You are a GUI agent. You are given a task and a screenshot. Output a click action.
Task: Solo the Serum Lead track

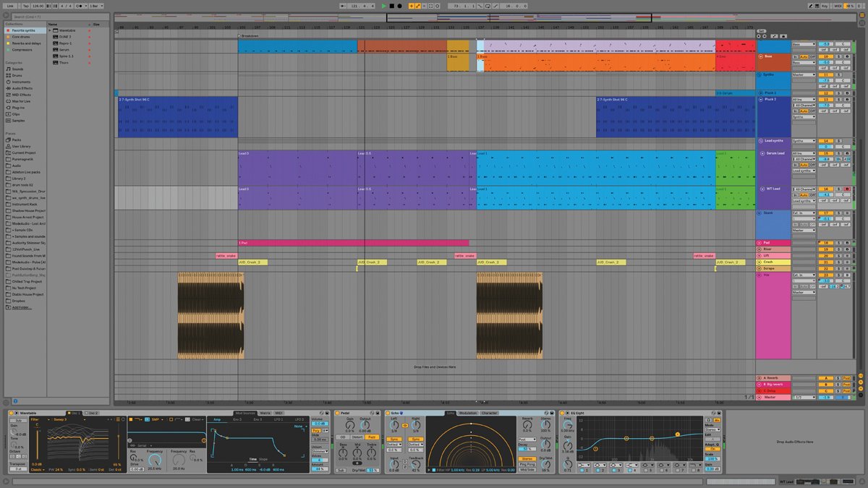coord(838,153)
